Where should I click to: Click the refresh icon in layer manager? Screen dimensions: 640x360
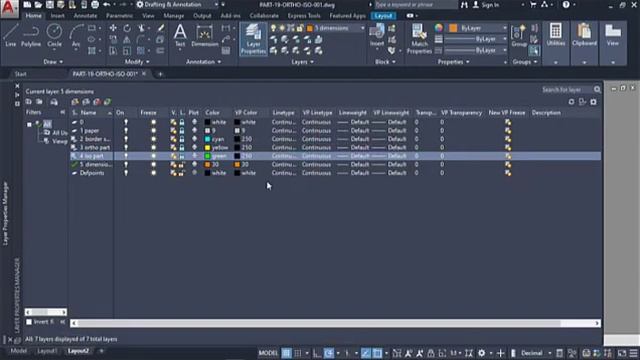click(571, 102)
